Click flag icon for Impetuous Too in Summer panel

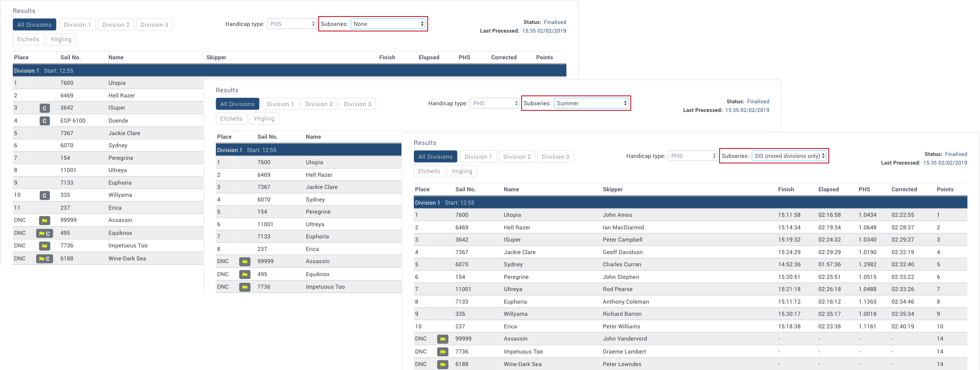(x=245, y=287)
